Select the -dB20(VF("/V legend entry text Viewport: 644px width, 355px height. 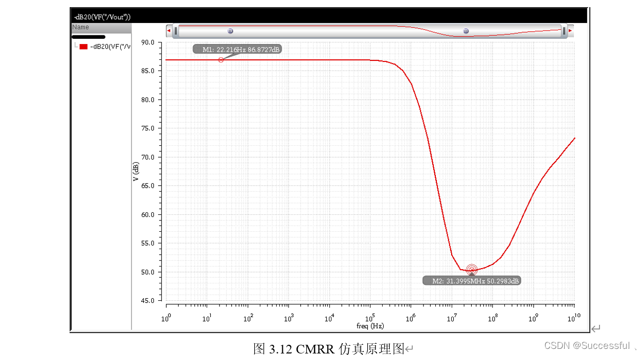(110, 47)
